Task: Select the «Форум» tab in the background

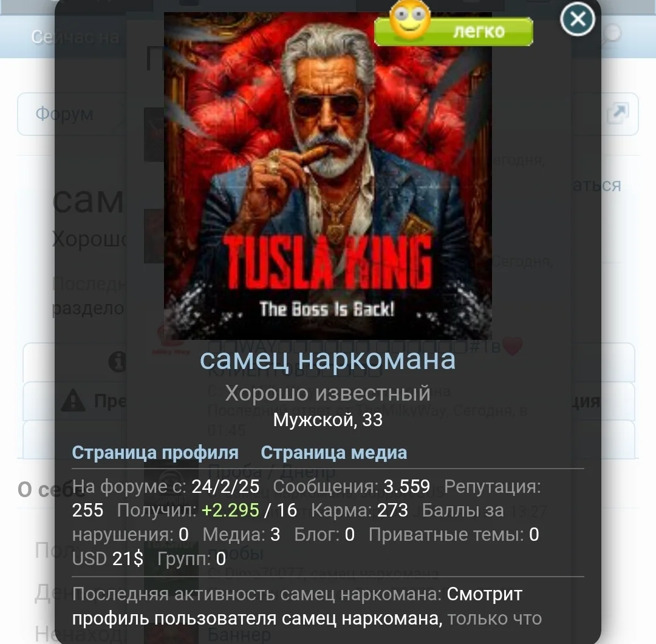Action: coord(64,114)
